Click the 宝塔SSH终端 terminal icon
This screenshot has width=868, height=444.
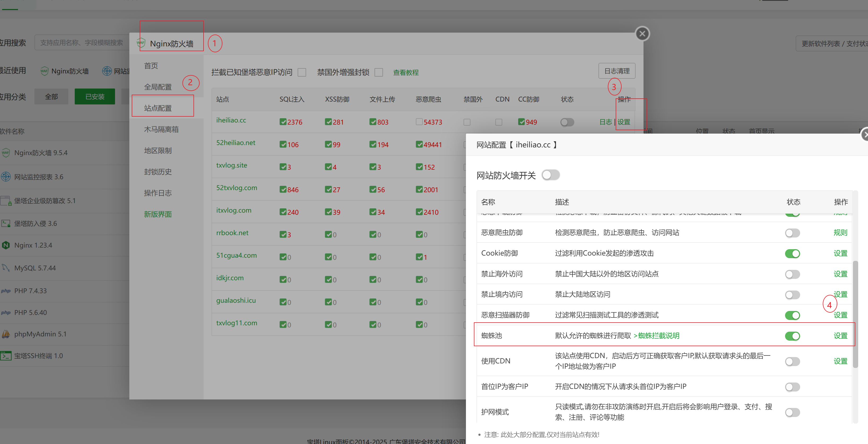pyautogui.click(x=6, y=356)
